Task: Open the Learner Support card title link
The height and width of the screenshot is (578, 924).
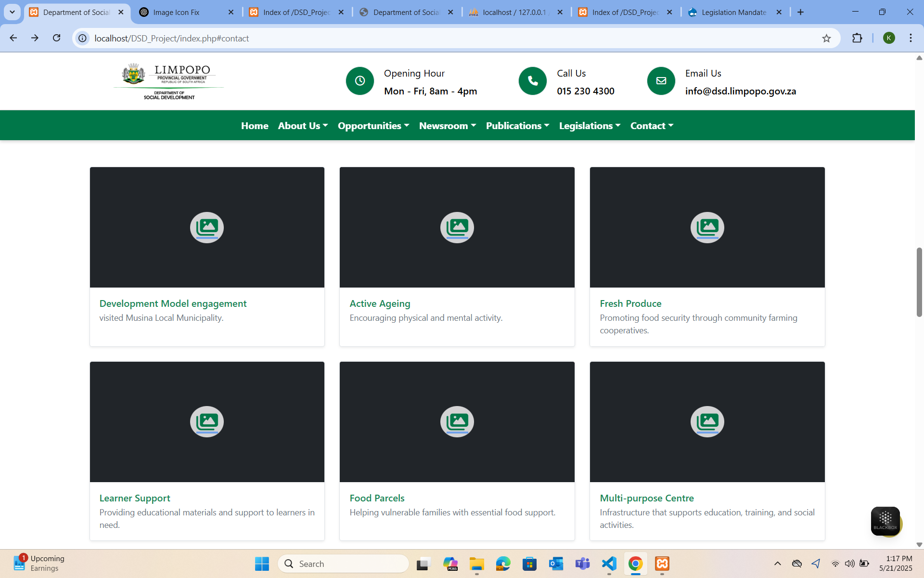Action: pyautogui.click(x=135, y=498)
